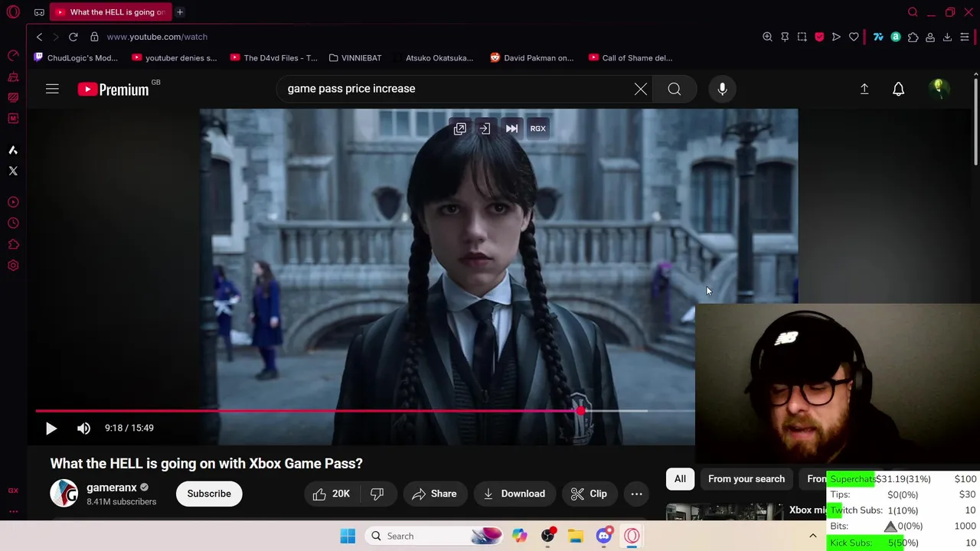Open the GX Corner gamepad tab icon
Image resolution: width=980 pixels, height=551 pixels.
point(39,12)
